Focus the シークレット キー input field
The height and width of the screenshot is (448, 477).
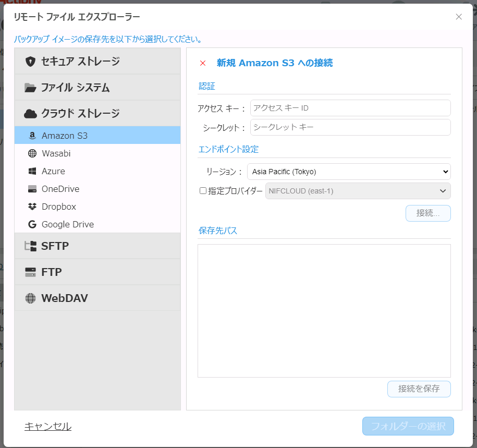(x=350, y=127)
